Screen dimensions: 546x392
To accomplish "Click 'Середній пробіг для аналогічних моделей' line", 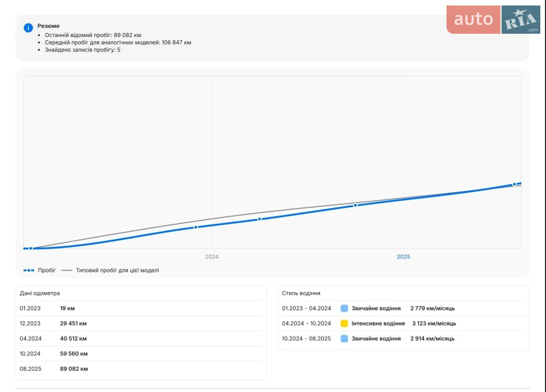I will [118, 42].
